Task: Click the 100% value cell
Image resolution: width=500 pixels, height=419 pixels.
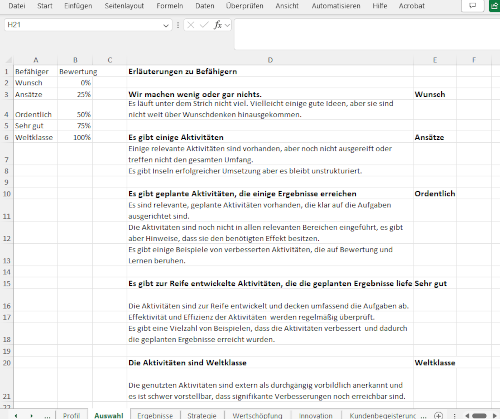Action: [x=75, y=137]
